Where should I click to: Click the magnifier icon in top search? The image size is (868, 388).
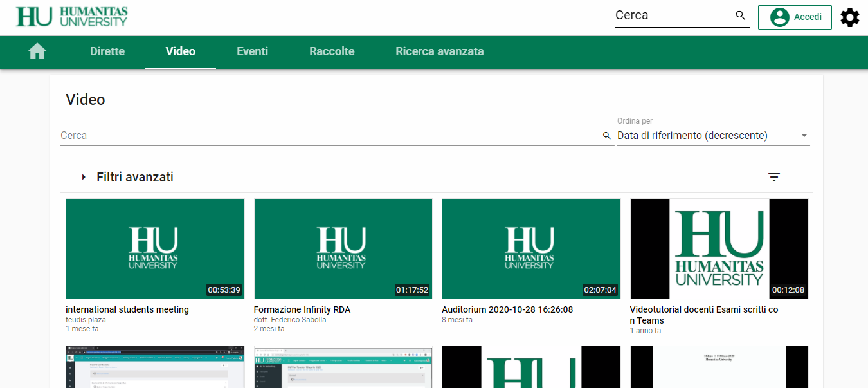(x=741, y=15)
